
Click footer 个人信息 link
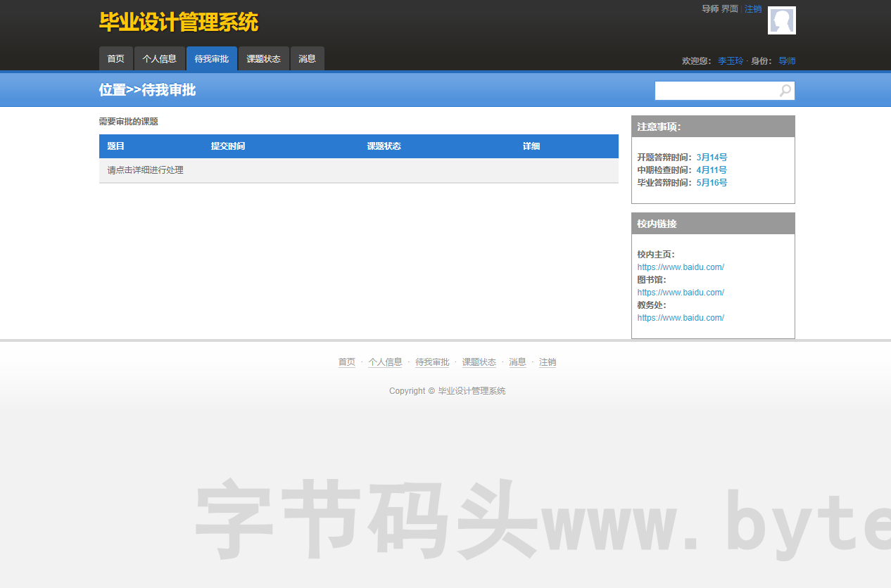(x=385, y=362)
